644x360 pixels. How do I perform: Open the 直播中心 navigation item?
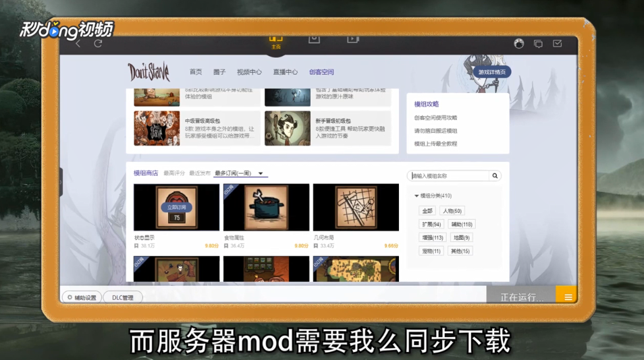286,71
